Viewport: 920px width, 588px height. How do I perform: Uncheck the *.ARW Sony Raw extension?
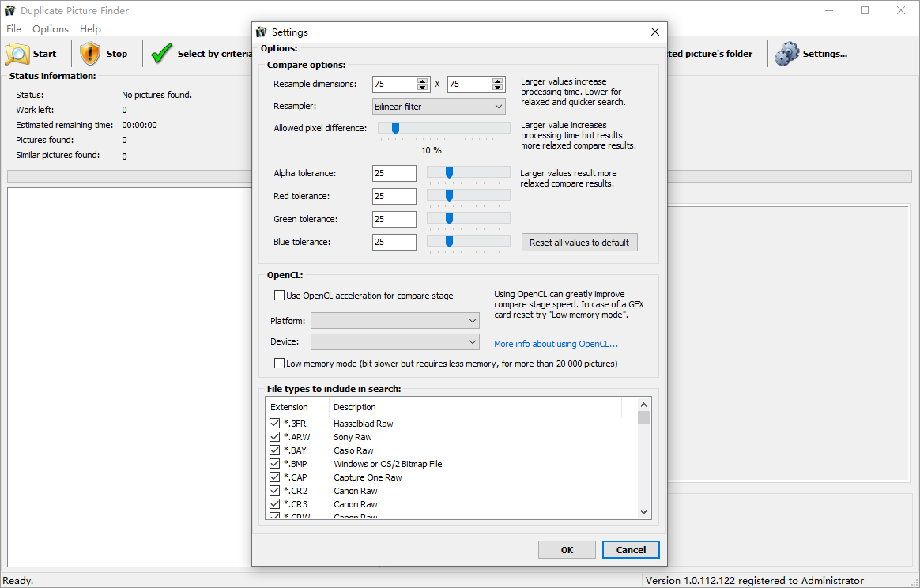click(x=274, y=436)
